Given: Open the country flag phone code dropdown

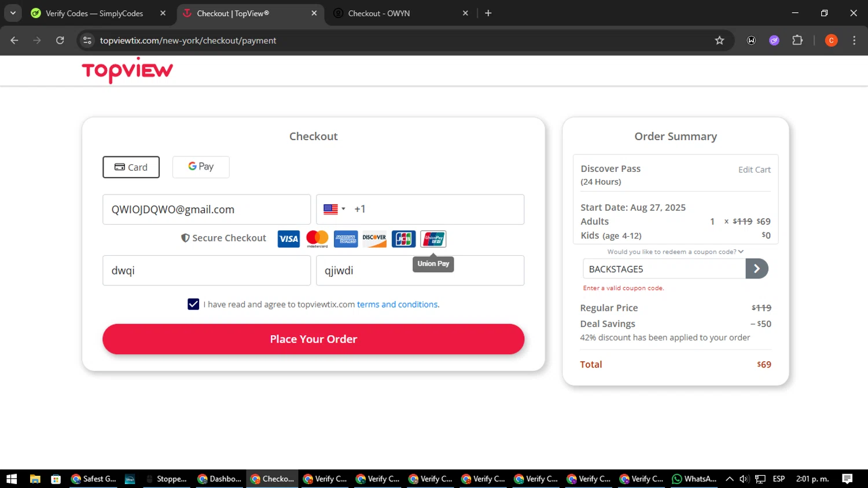Looking at the screenshot, I should tap(334, 209).
